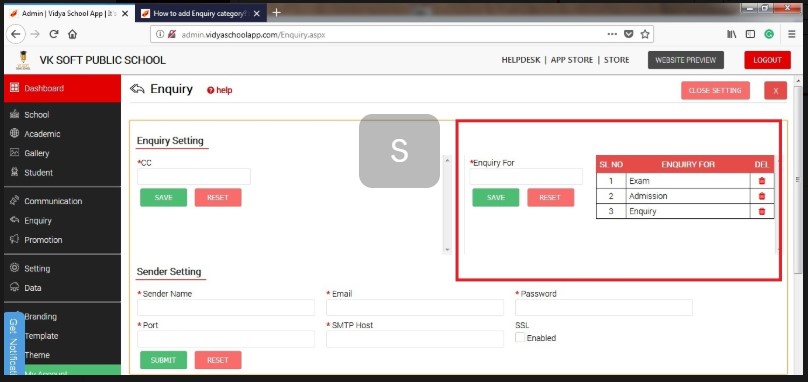Click the enquiry back-arrow icon beside title
This screenshot has height=382, width=808.
(x=137, y=89)
